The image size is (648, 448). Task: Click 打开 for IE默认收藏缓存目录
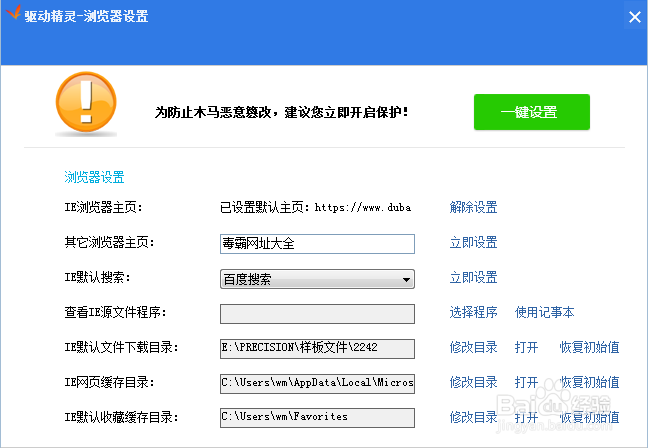pyautogui.click(x=526, y=417)
